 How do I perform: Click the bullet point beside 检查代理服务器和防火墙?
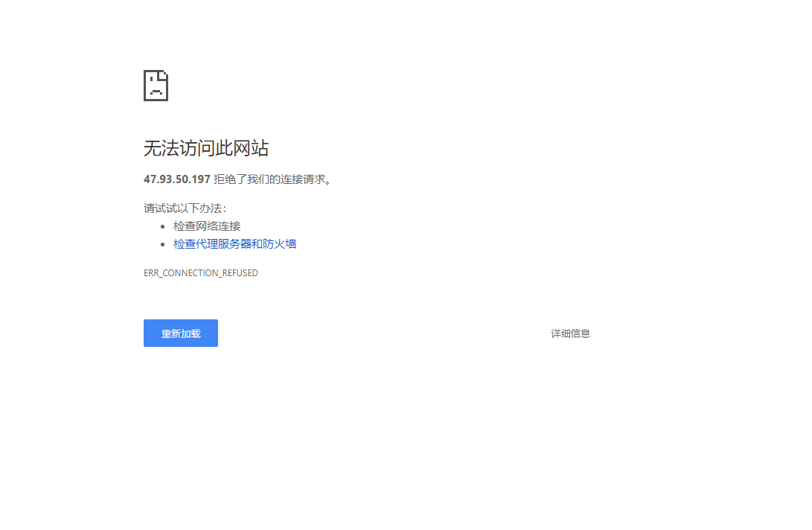point(163,243)
